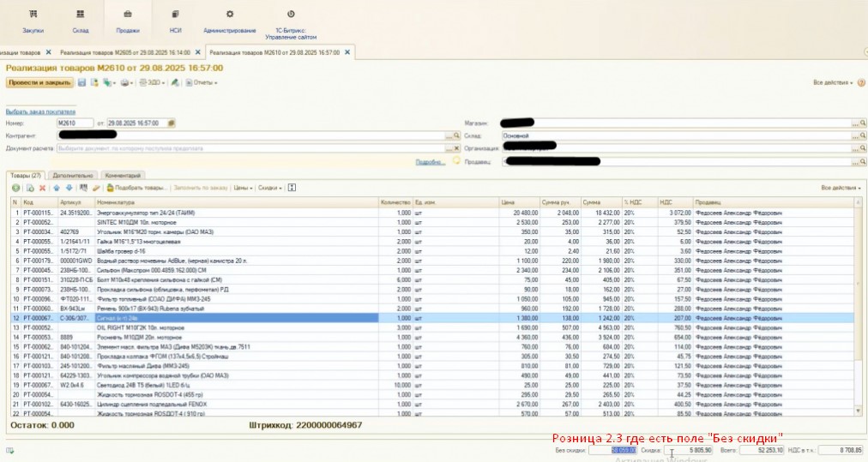Clear the Документ расчета field with X
This screenshot has height=462, width=868.
click(456, 148)
